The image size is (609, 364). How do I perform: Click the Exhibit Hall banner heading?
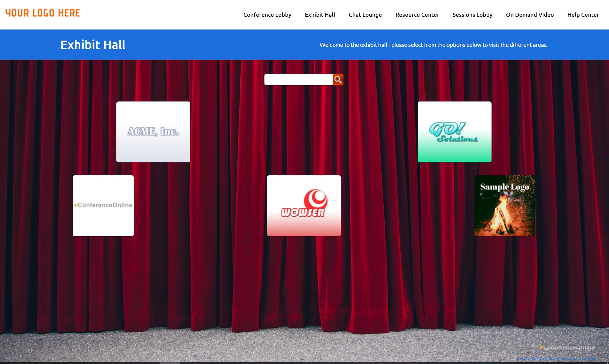(93, 45)
